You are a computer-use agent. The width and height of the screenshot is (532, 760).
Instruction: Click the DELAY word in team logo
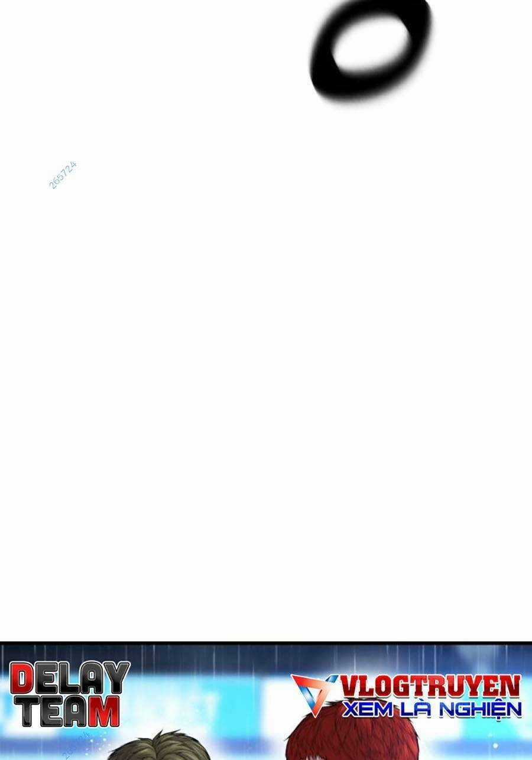[70, 678]
